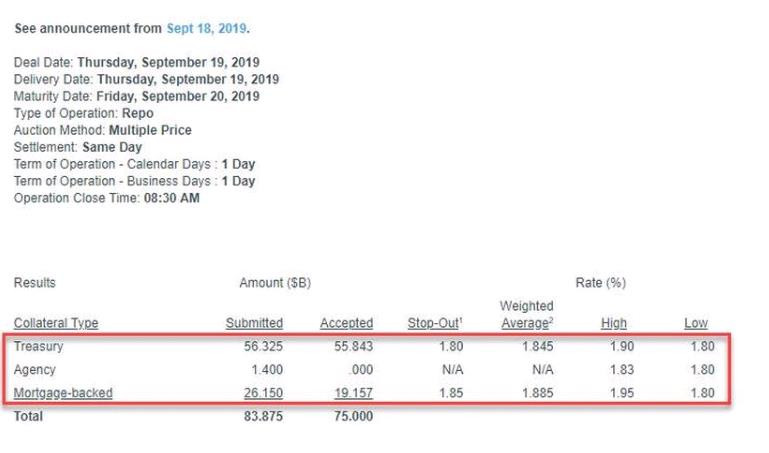The image size is (769, 453).
Task: Click the Total row label
Action: (29, 417)
